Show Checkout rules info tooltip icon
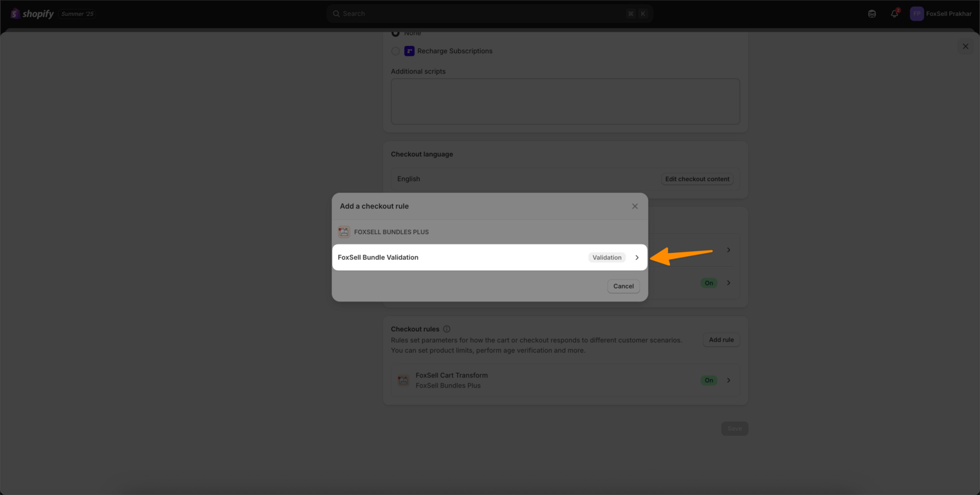980x495 pixels. [x=447, y=329]
